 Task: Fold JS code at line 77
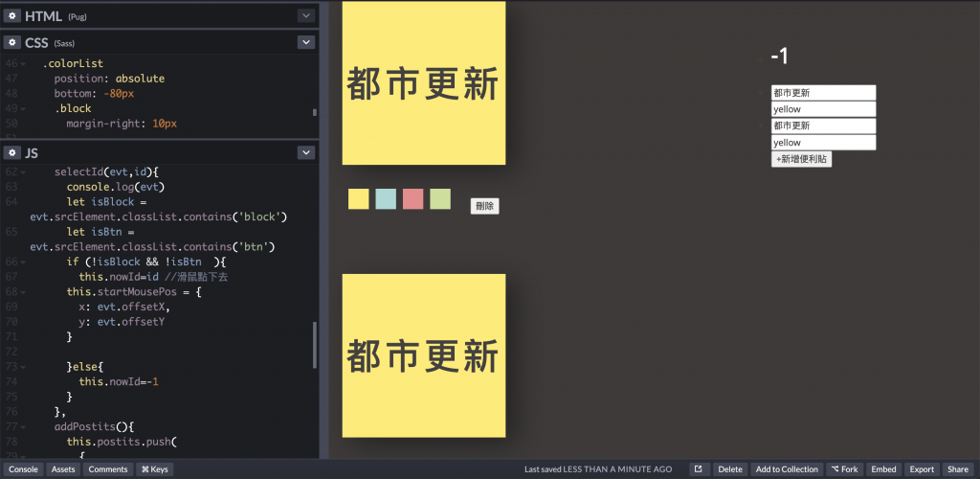click(x=23, y=427)
